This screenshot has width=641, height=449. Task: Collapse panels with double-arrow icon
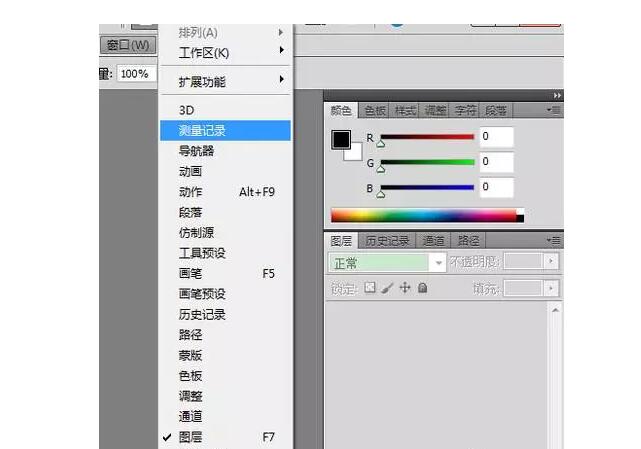pos(557,95)
